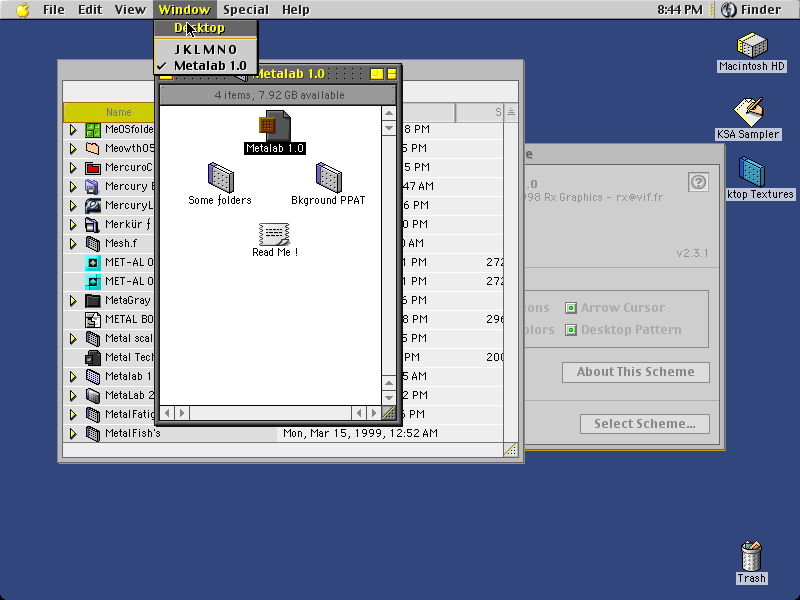Click the MetalFish's date Mon, Mar 15, 1999
Viewport: 800px width, 600px height.
tap(360, 433)
